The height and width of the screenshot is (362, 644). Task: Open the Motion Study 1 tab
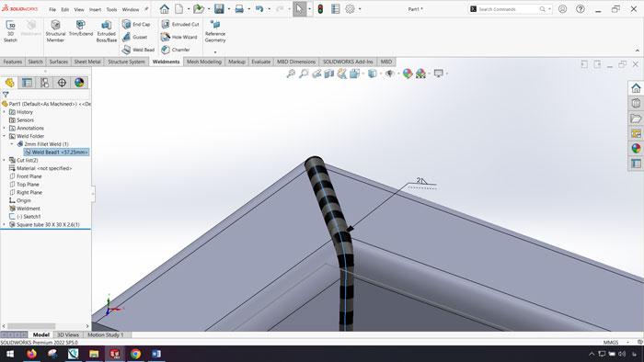coord(106,335)
